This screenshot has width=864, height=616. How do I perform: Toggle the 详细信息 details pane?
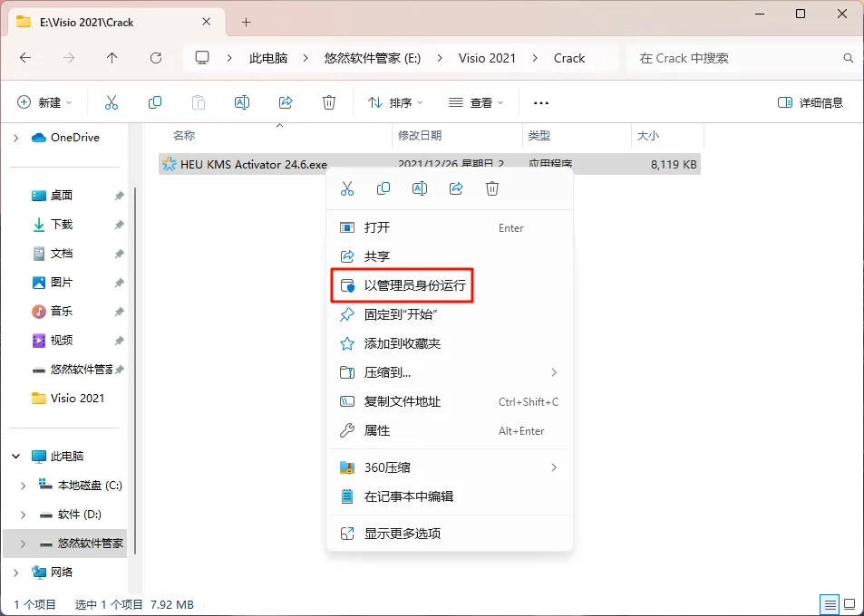coord(810,102)
